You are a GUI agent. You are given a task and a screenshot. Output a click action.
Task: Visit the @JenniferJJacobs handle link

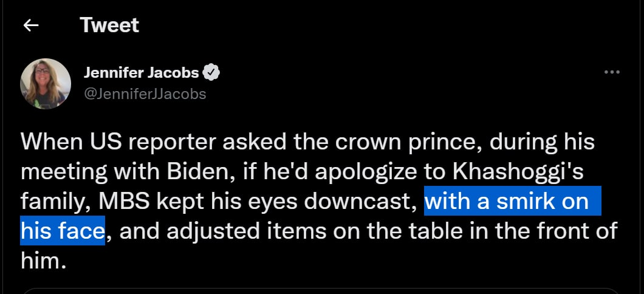[145, 94]
